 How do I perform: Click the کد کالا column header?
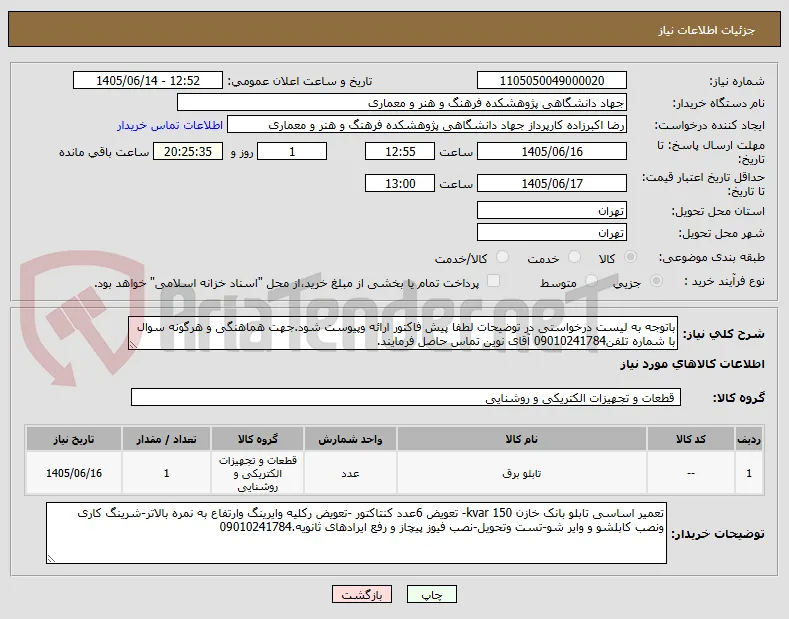click(691, 439)
